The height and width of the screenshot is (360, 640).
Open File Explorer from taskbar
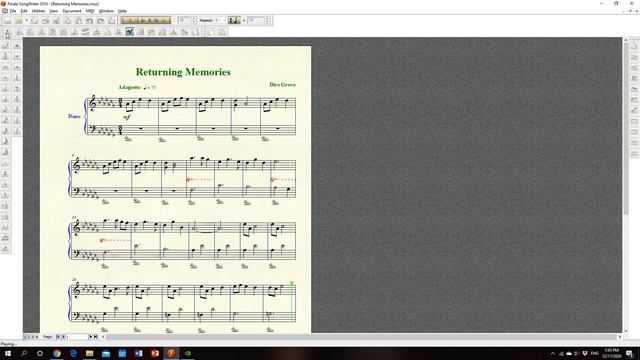coord(89,353)
